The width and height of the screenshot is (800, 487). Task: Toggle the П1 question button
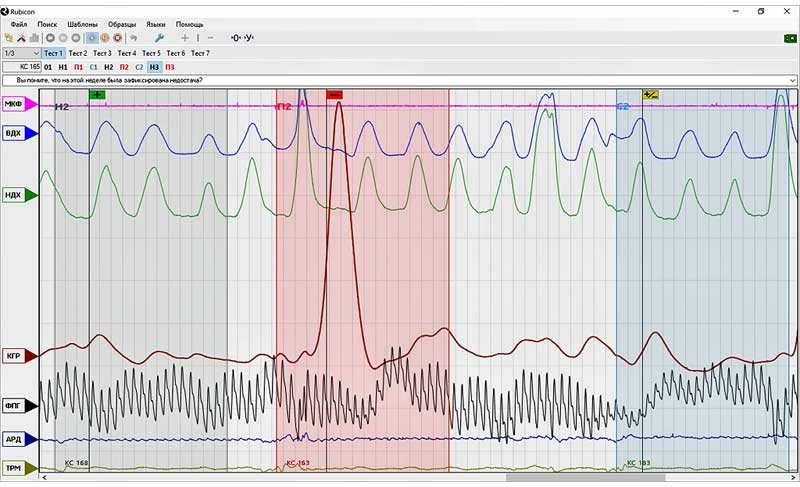coord(78,67)
